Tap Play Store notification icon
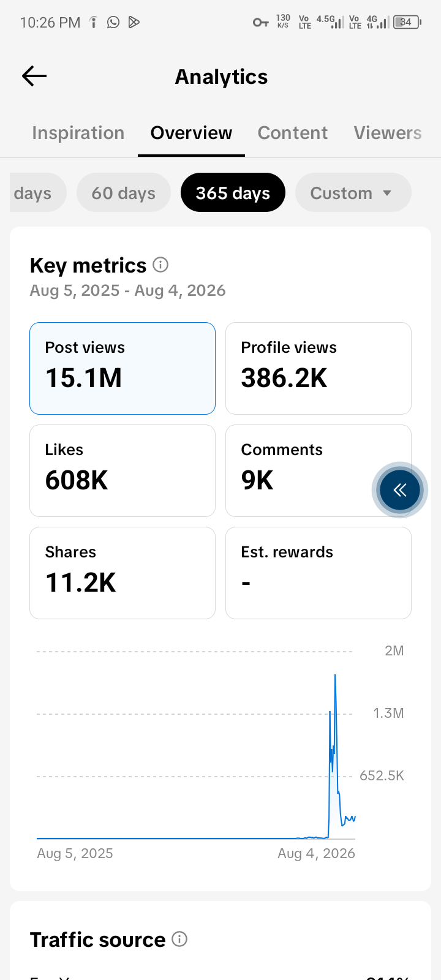 [134, 23]
